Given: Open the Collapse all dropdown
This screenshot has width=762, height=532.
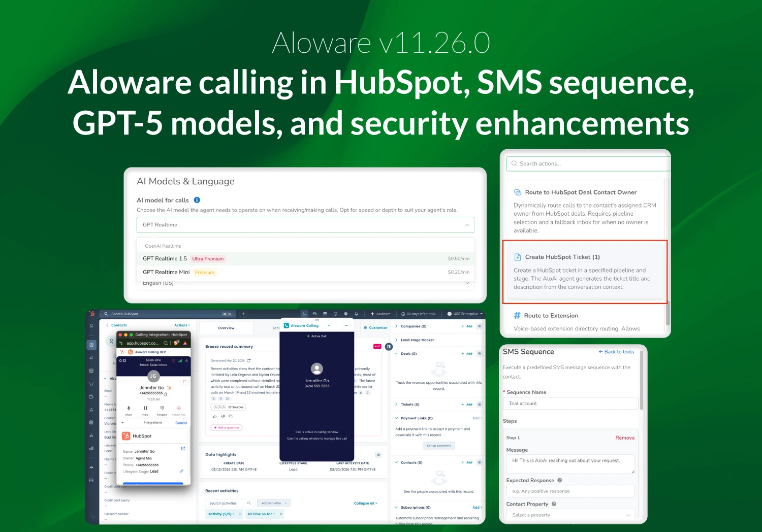Looking at the screenshot, I should (x=366, y=504).
